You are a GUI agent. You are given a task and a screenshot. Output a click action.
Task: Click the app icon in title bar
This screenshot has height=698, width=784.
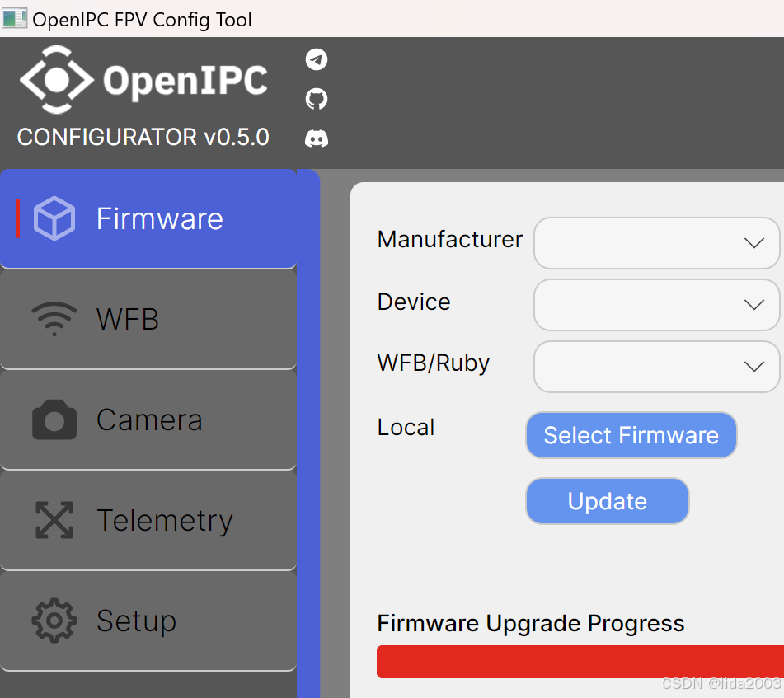pos(14,18)
